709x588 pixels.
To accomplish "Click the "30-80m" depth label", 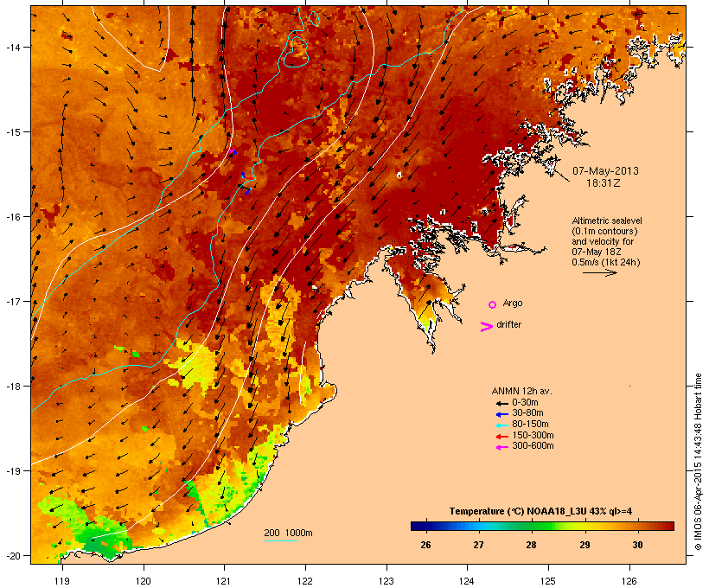I will 527,413.
